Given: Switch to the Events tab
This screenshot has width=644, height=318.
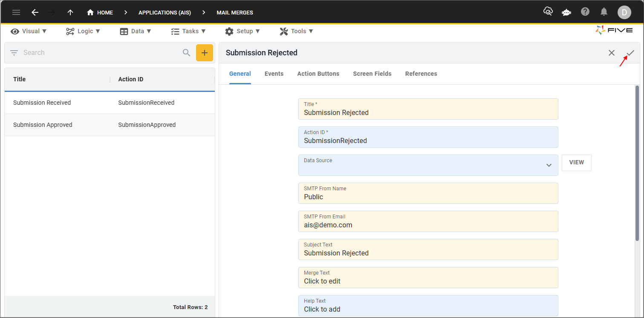Looking at the screenshot, I should click(x=274, y=74).
